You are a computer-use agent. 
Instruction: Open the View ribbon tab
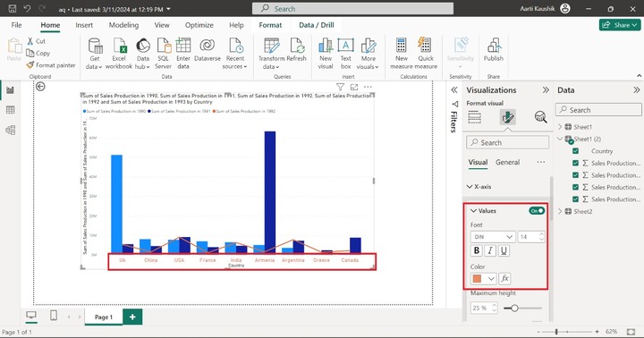[x=162, y=25]
